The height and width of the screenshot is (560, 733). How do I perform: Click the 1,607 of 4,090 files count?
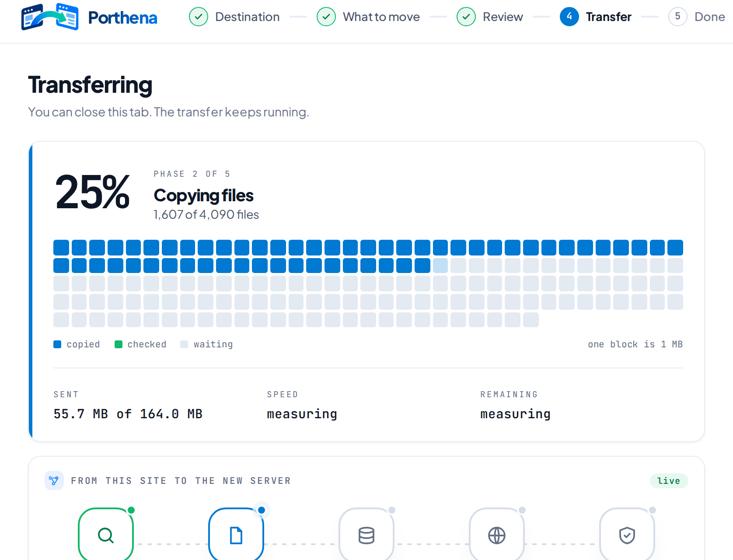tap(206, 214)
